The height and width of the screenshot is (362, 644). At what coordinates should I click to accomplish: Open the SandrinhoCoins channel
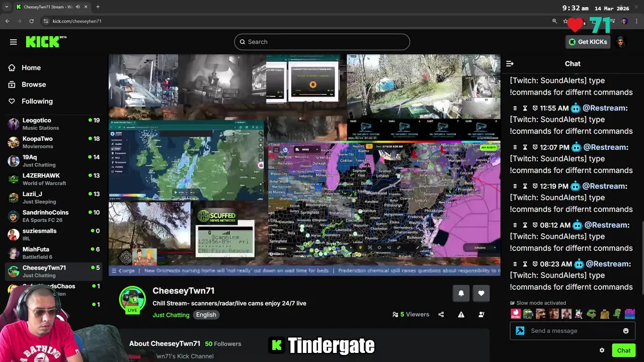54,216
